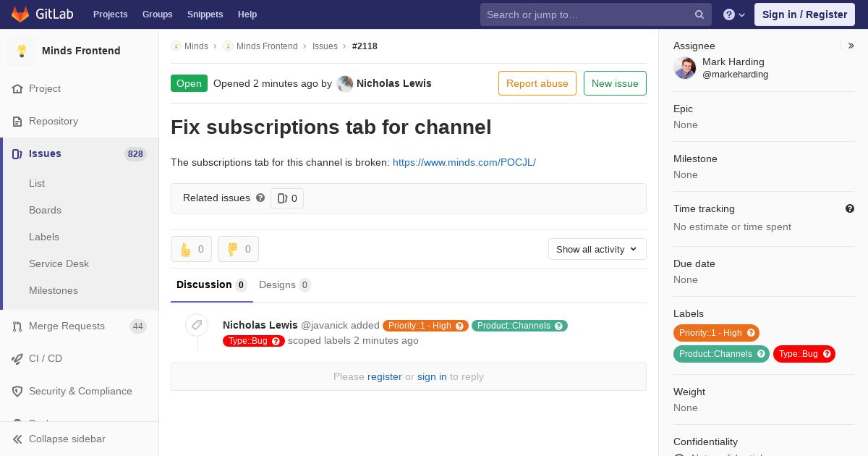Click the Report abuse button
Image resolution: width=868 pixels, height=456 pixels.
[x=537, y=83]
